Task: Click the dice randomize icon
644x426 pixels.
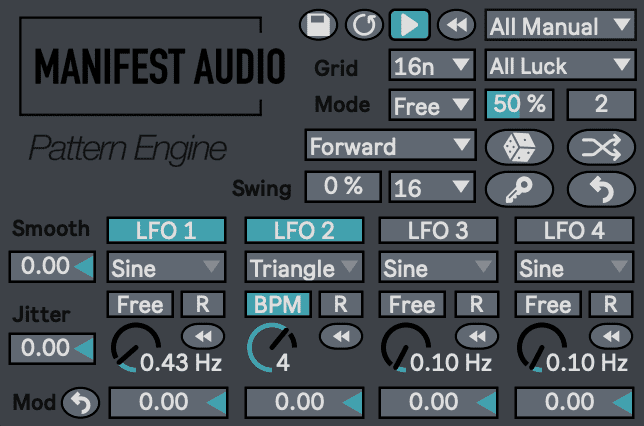Action: pos(519,147)
